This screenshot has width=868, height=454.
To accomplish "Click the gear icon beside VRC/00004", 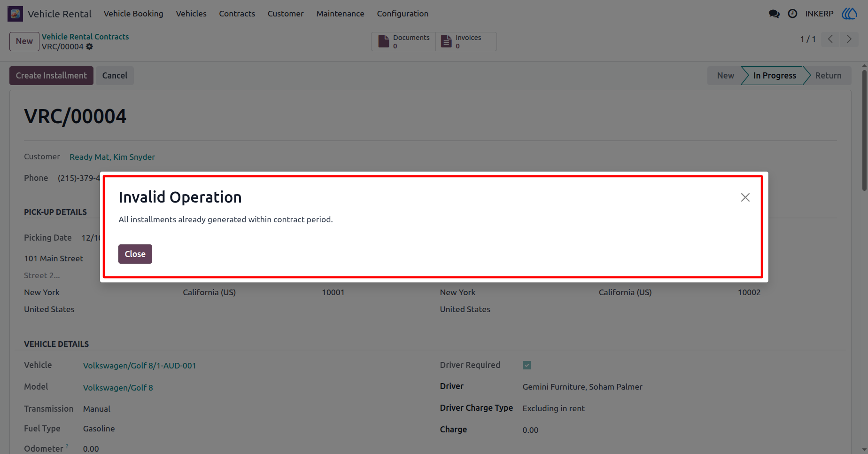I will (89, 47).
